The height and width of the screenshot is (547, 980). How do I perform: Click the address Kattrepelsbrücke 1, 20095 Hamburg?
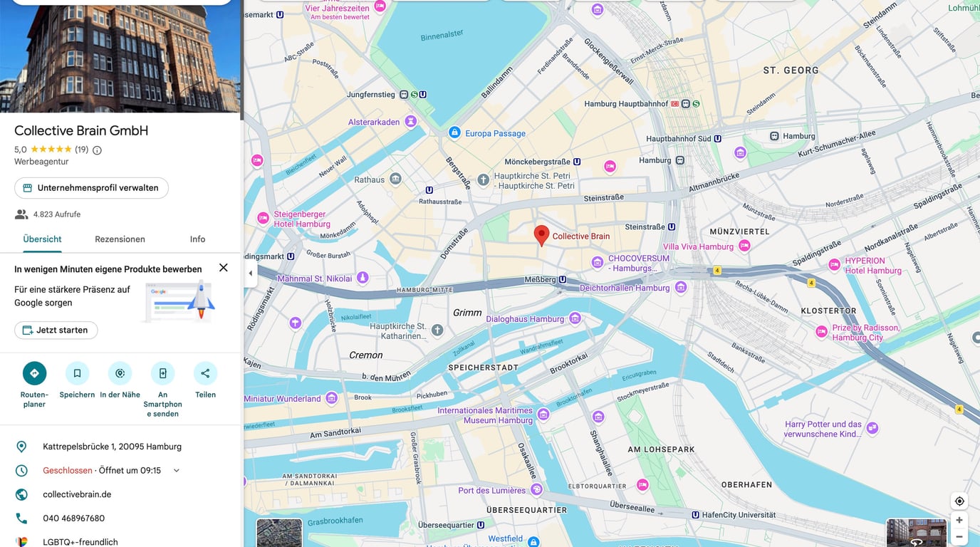(112, 447)
